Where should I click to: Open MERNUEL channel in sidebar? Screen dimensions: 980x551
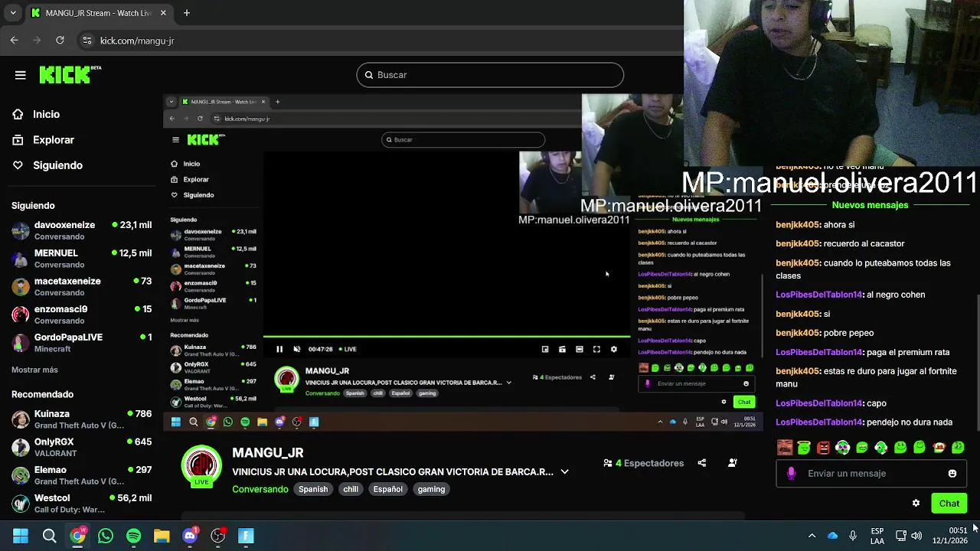[x=81, y=258]
